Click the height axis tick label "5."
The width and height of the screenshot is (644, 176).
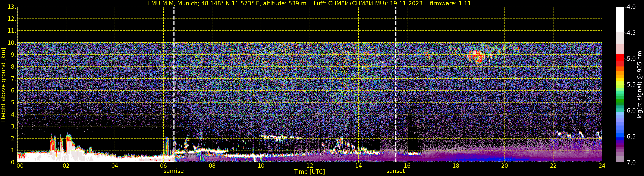click(13, 102)
